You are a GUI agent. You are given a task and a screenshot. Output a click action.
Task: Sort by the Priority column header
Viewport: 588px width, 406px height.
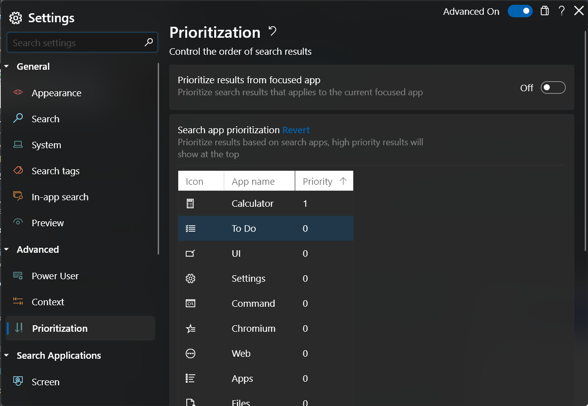pyautogui.click(x=324, y=181)
